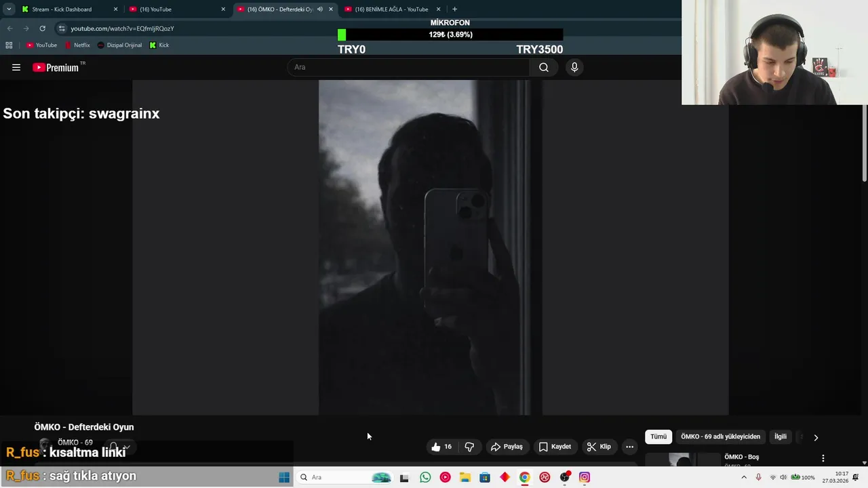Click video title ÖMKO - Defterdeki Oyun

[x=84, y=427]
